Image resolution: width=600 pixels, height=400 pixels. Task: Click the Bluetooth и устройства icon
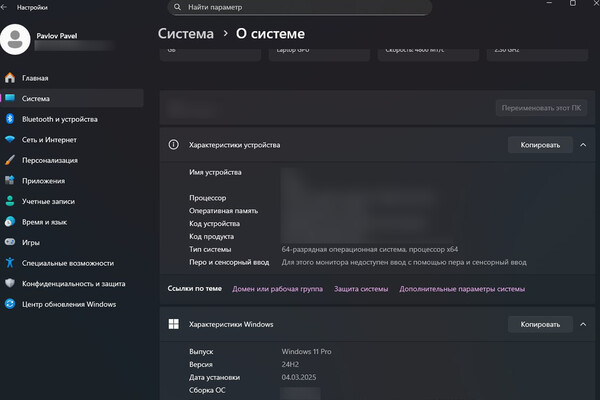tap(10, 119)
